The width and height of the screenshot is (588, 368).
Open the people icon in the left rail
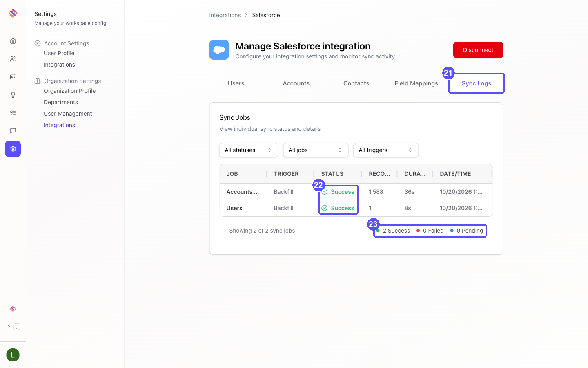[13, 59]
